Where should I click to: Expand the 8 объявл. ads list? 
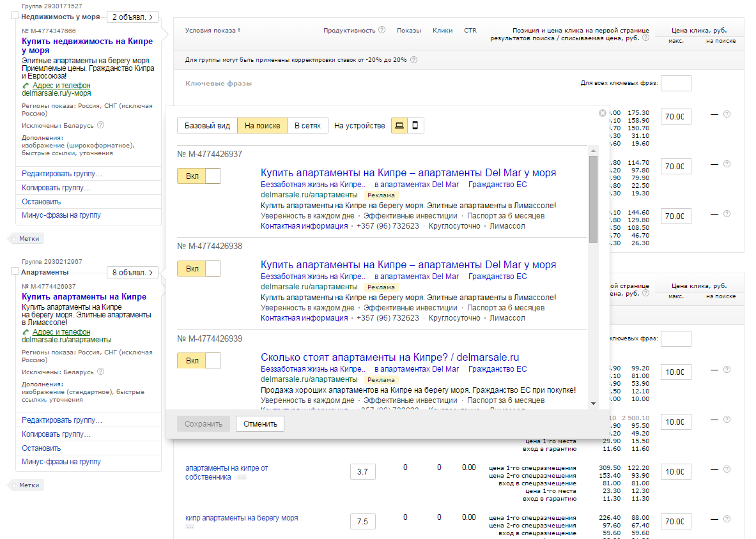[x=132, y=273]
